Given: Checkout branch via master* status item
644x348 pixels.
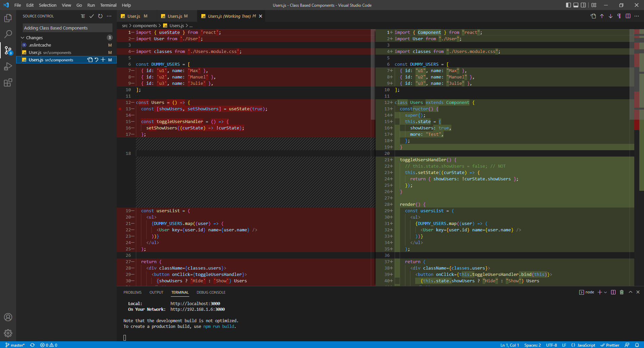Looking at the screenshot, I should (15, 345).
